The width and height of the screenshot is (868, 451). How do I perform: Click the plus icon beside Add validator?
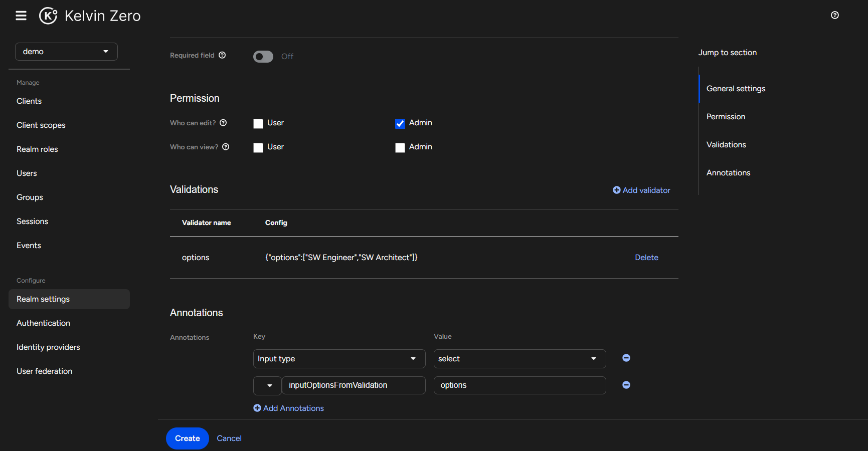coord(617,190)
